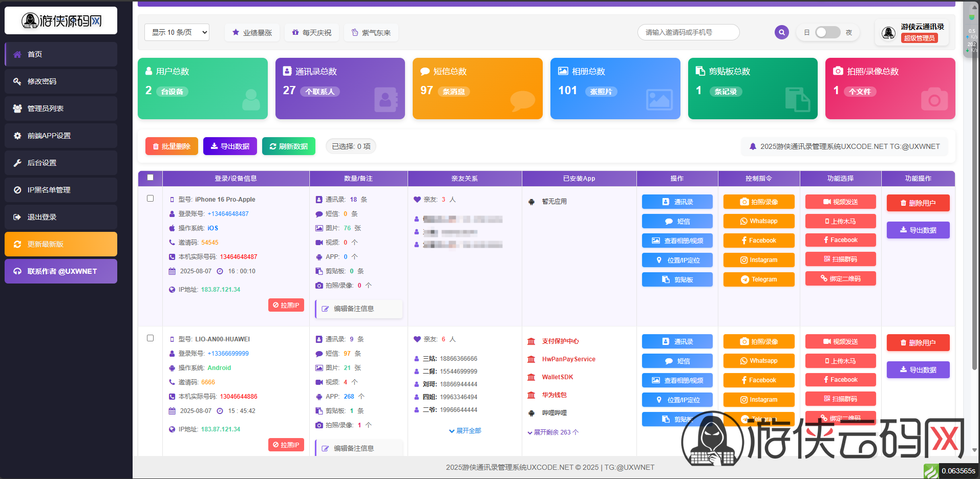Expand the 展开全部 contacts list

pyautogui.click(x=465, y=431)
